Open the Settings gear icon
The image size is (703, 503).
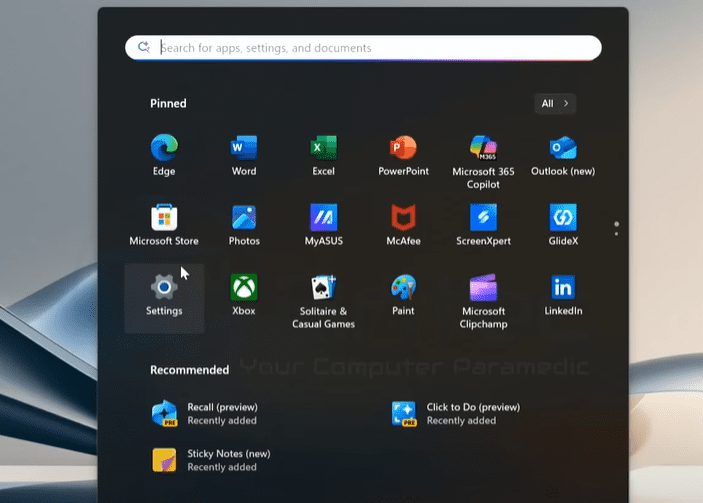164,288
